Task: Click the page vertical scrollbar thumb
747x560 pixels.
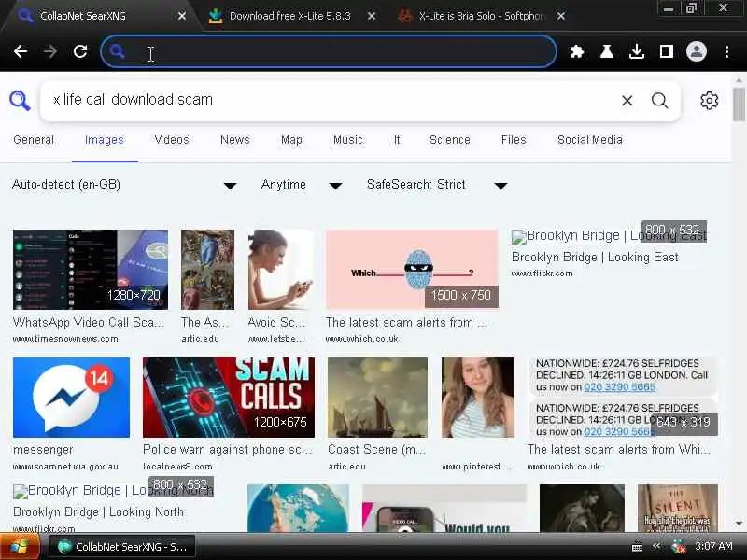Action: (x=739, y=105)
